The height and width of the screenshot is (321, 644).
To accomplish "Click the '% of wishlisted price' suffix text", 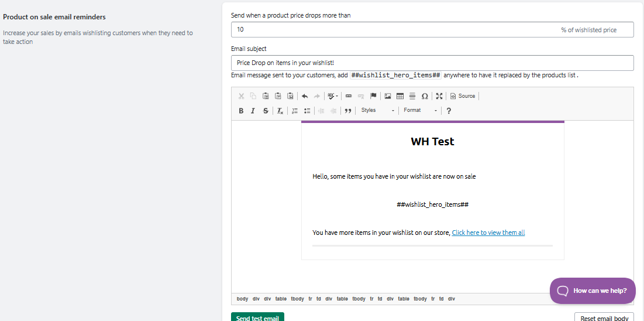I will [588, 30].
